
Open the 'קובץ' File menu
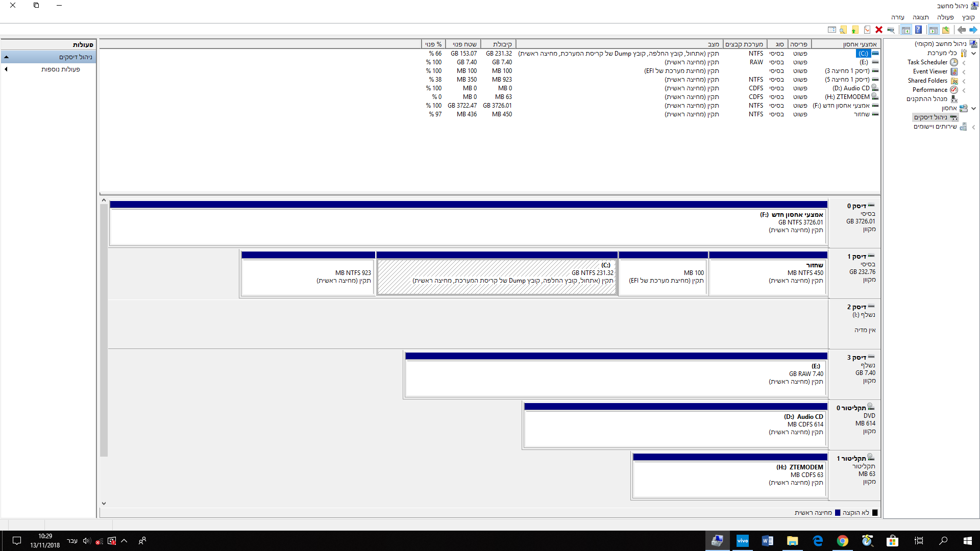pos(968,17)
